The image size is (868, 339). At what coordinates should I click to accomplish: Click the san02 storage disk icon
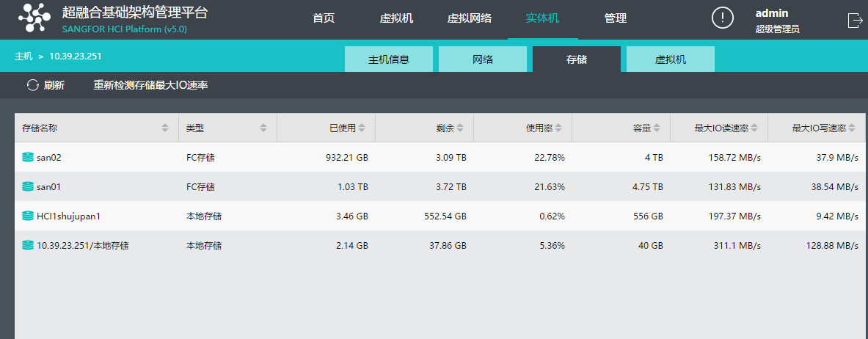point(28,157)
